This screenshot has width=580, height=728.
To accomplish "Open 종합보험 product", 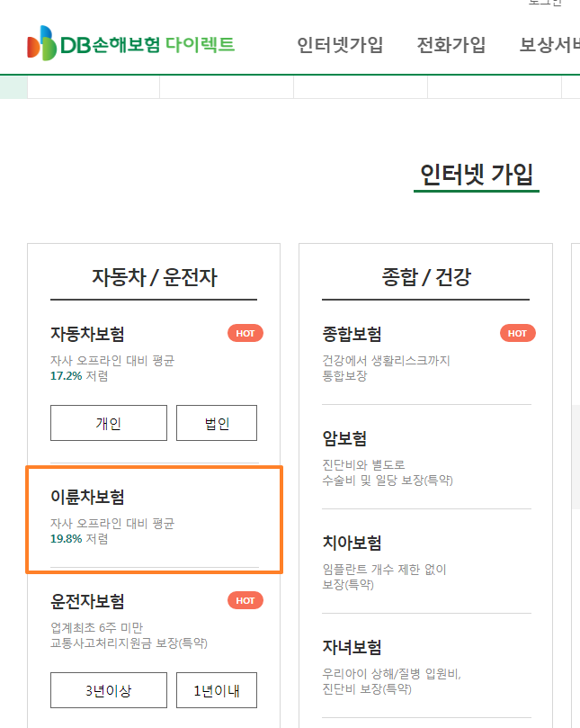I will (352, 334).
